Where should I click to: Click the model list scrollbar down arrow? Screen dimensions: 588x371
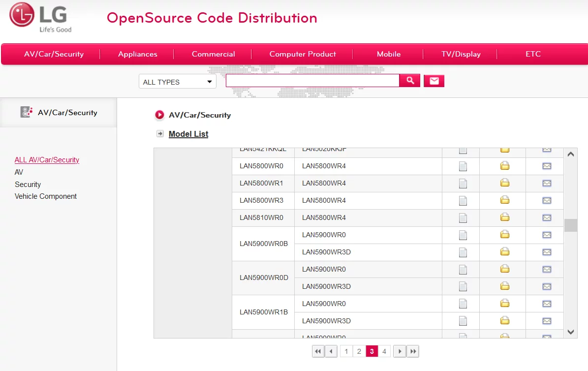(571, 332)
